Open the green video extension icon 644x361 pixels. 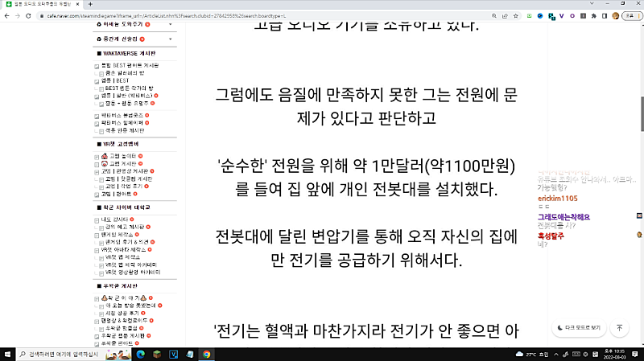click(x=530, y=16)
